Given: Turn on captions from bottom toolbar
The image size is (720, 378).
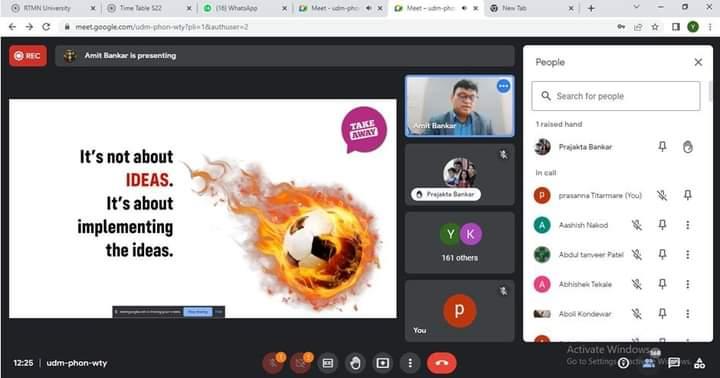Looking at the screenshot, I should (x=327, y=363).
